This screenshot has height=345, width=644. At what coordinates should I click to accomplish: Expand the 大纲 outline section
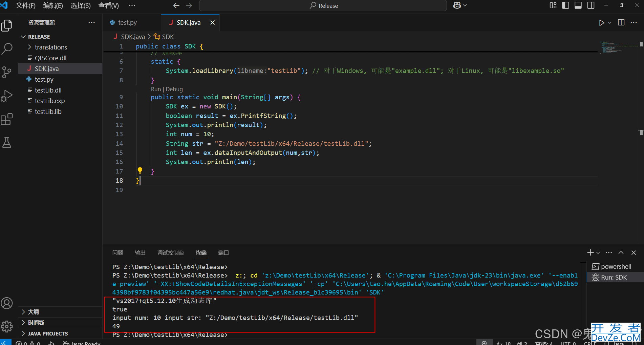(x=33, y=312)
